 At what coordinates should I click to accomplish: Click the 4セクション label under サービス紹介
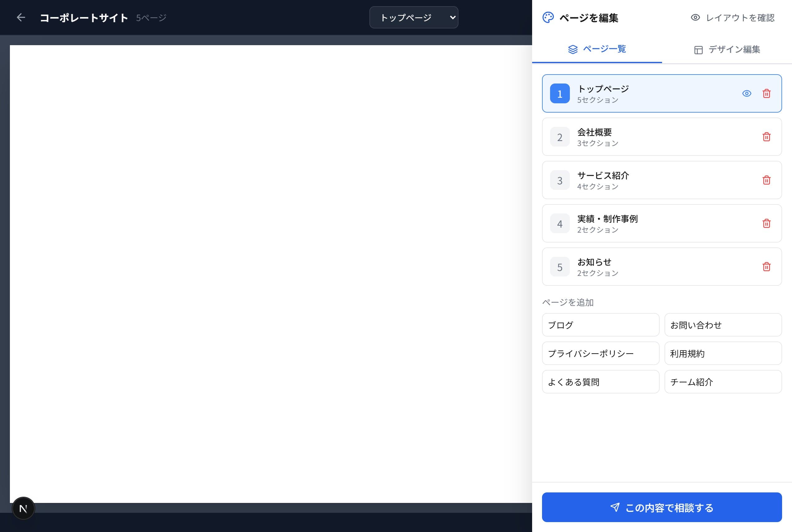(598, 187)
